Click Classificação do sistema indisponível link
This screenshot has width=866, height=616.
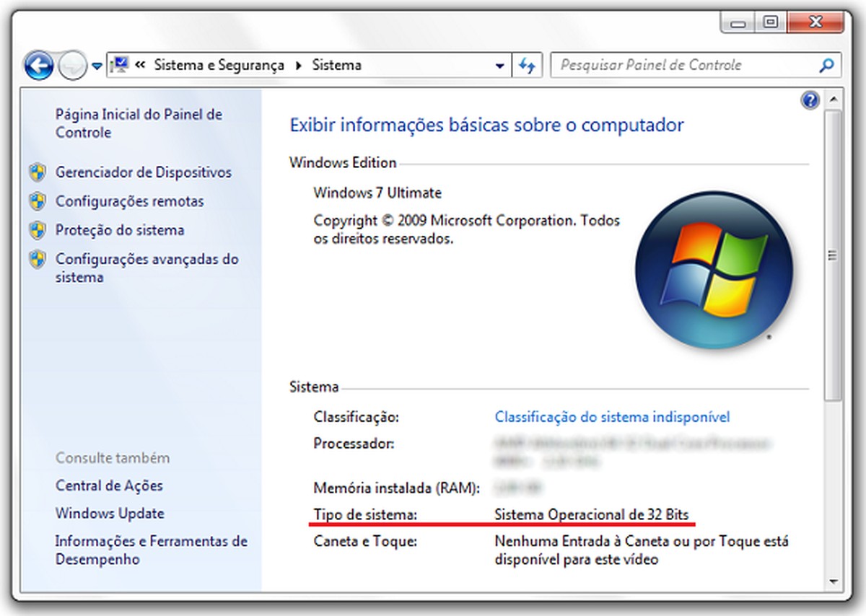pos(612,417)
